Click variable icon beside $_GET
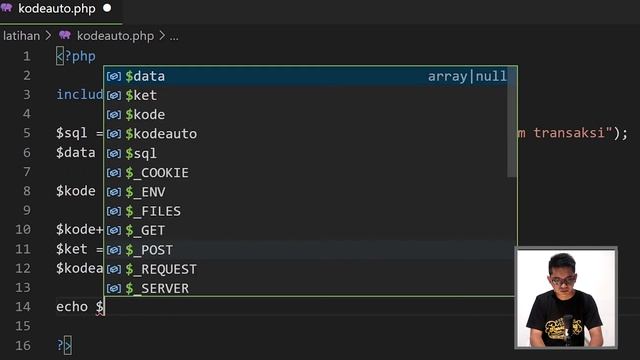The width and height of the screenshot is (640, 360). 114,231
